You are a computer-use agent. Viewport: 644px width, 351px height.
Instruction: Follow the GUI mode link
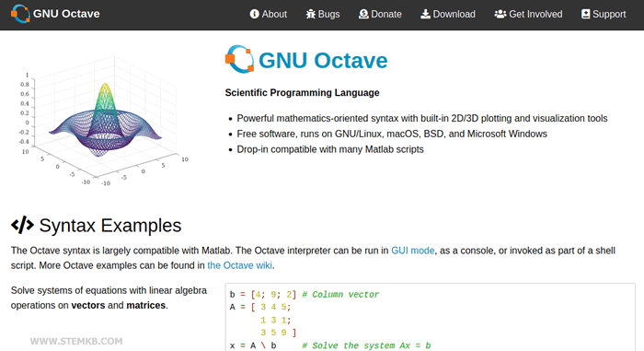412,251
